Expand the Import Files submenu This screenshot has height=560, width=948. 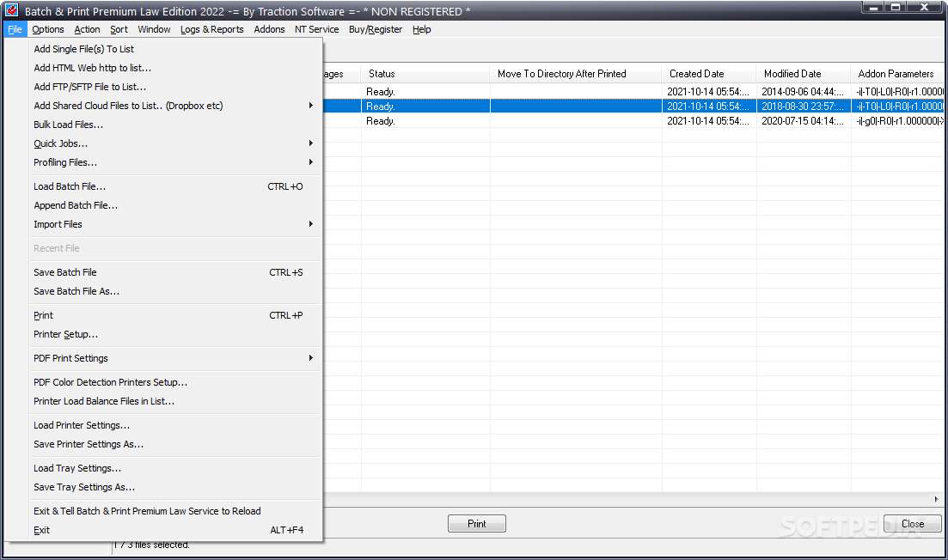(x=175, y=223)
